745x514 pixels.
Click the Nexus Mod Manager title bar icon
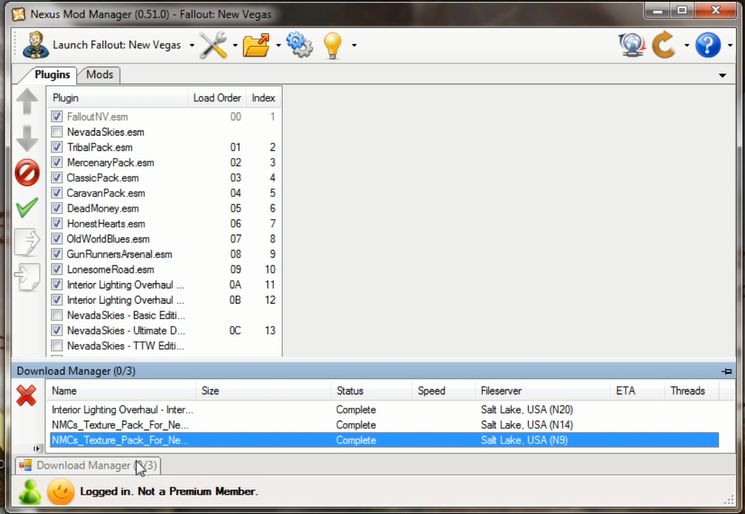(x=18, y=14)
